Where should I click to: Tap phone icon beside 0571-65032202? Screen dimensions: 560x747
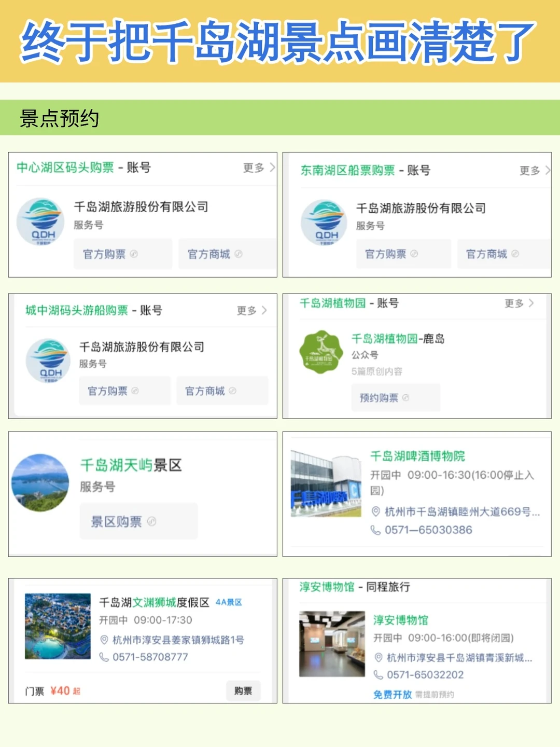(379, 675)
